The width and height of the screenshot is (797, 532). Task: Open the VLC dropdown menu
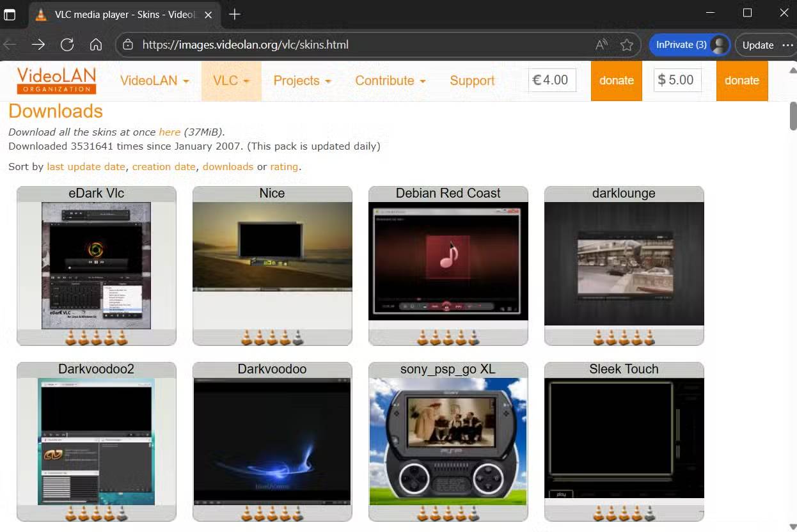pos(230,81)
